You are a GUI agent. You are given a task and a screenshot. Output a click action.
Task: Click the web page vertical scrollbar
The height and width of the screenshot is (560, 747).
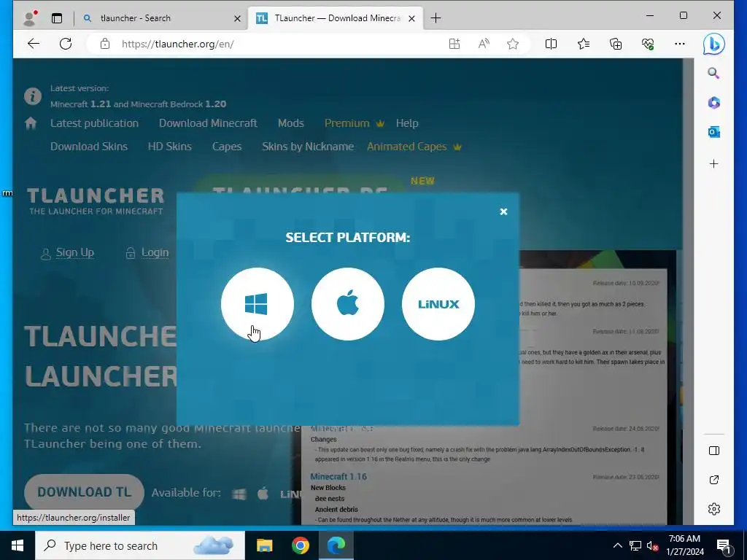pos(688,292)
